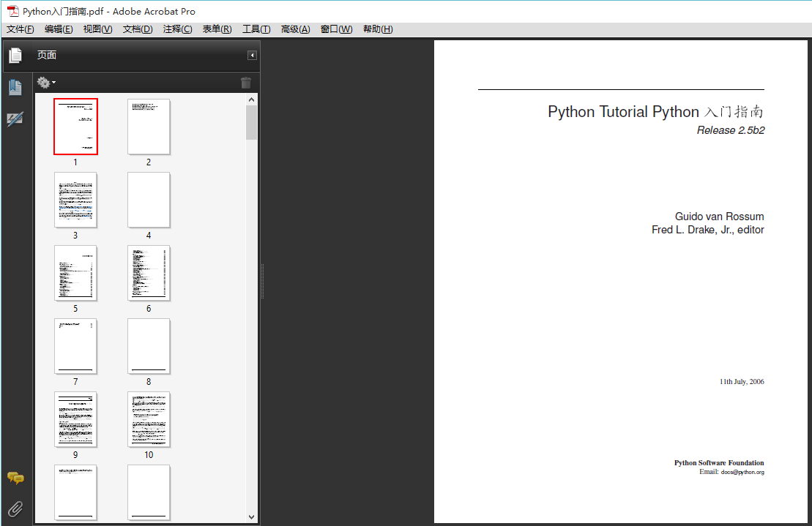
Task: Open the Pages panel icon
Action: 15,55
